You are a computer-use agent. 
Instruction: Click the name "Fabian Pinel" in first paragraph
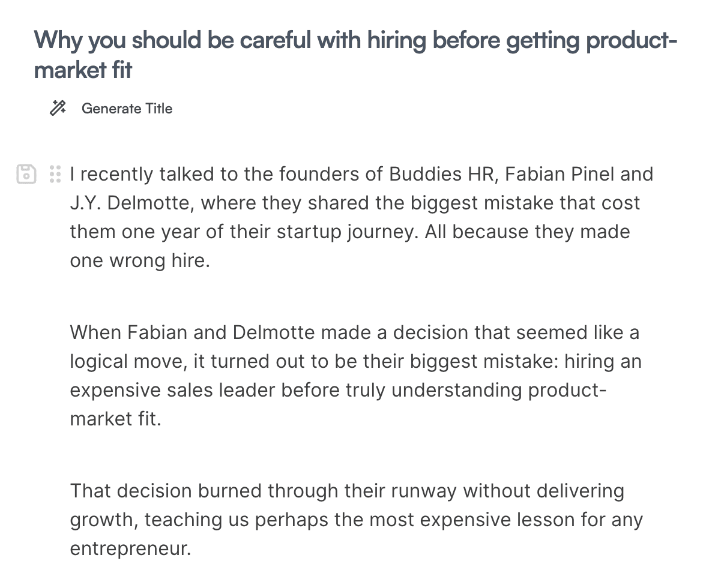(x=560, y=174)
